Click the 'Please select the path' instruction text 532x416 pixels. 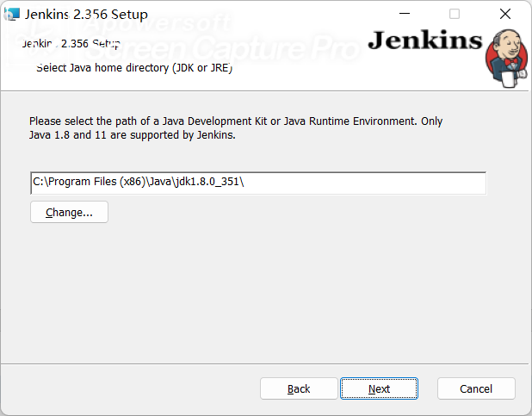coord(236,128)
